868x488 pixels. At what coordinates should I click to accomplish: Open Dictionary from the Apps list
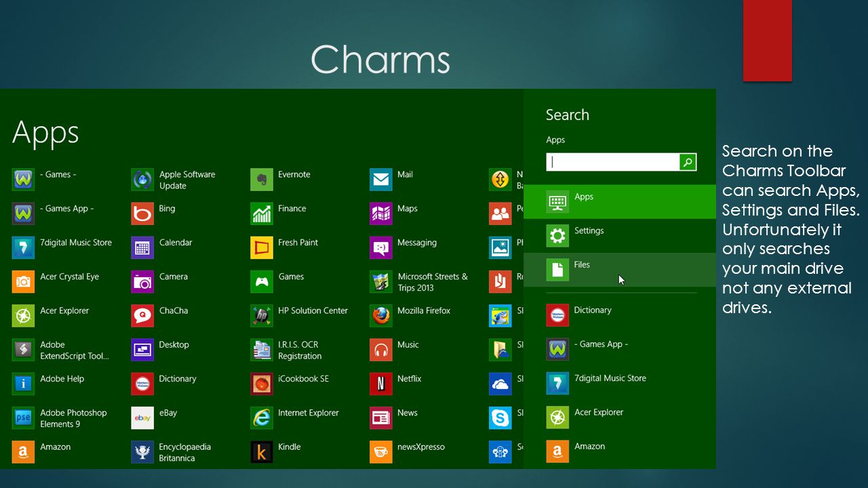(x=164, y=384)
